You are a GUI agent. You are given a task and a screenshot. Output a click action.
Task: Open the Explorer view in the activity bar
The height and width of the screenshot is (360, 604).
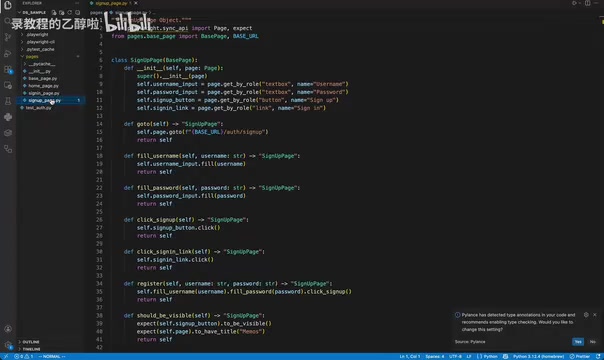[x=8, y=5]
